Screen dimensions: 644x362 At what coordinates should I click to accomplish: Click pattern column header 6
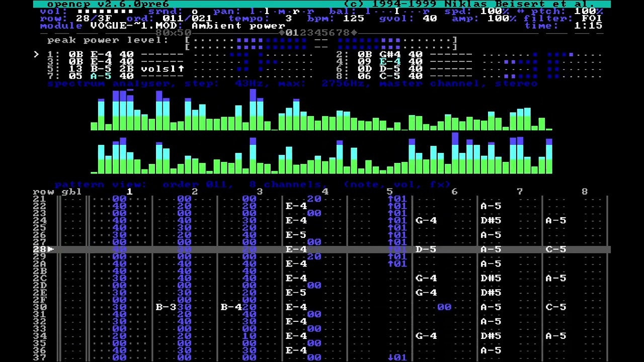[454, 192]
